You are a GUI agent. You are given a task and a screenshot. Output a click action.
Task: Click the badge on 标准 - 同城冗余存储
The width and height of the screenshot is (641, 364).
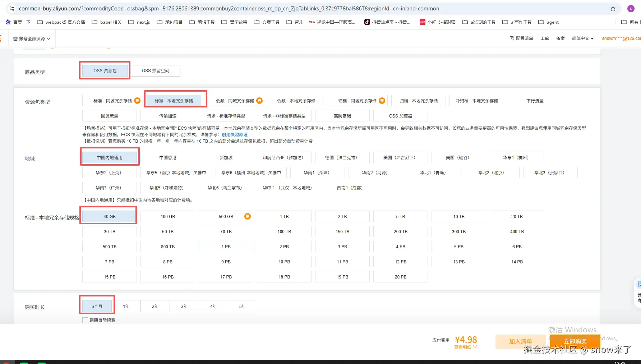click(x=137, y=101)
